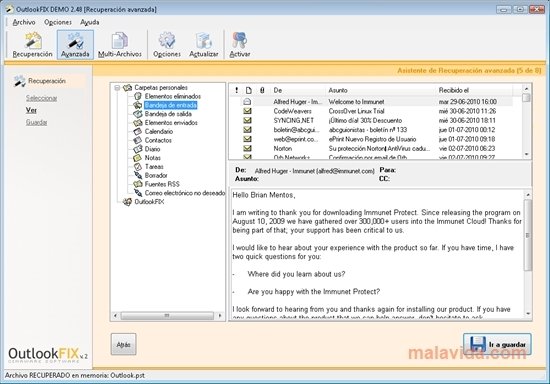The image size is (550, 384).
Task: Select Correo electrónico no deseado folder
Action: coord(185,193)
